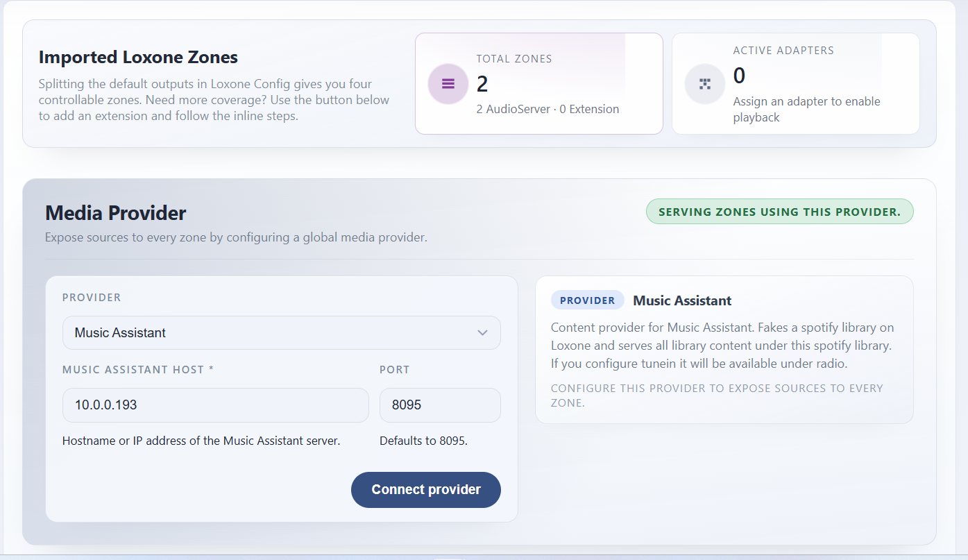This screenshot has width=968, height=560.
Task: Click the Port field showing 8095
Action: 439,405
